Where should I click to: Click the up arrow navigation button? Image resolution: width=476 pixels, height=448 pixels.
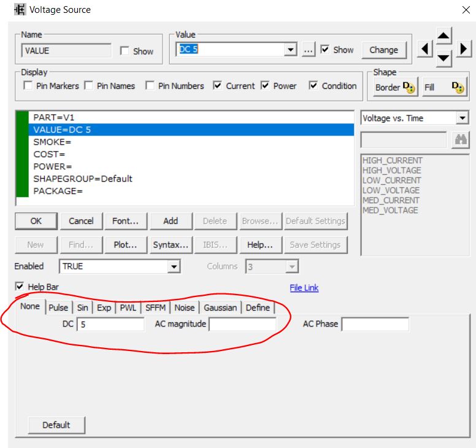443,36
